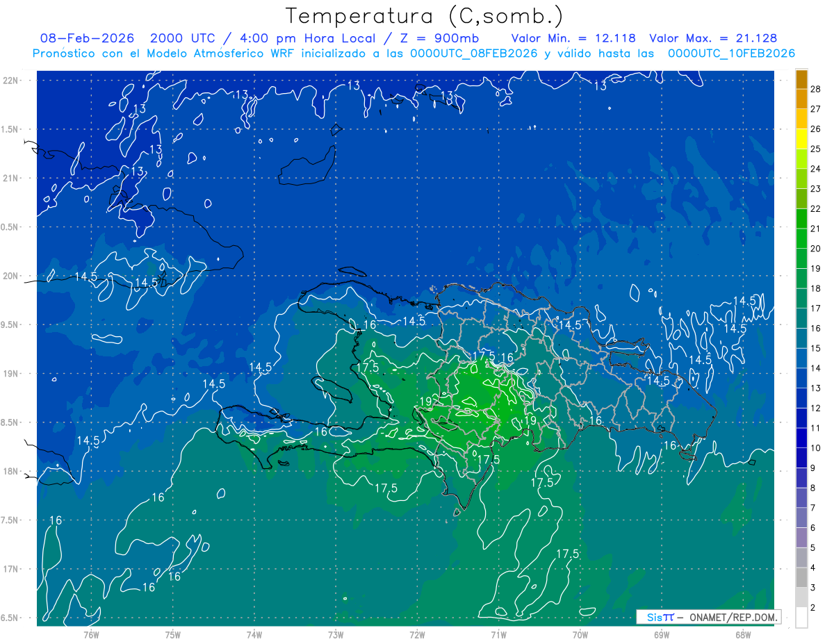Click the "19N" latitude axis label
The image size is (834, 644).
pyautogui.click(x=11, y=374)
